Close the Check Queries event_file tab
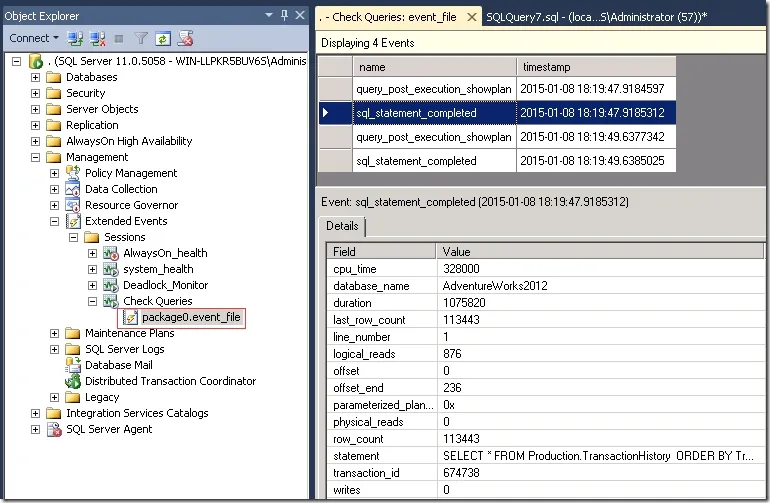770x503 pixels. (472, 17)
